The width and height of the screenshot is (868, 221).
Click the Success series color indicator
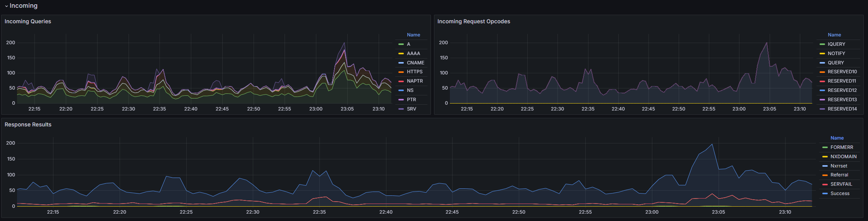click(825, 193)
